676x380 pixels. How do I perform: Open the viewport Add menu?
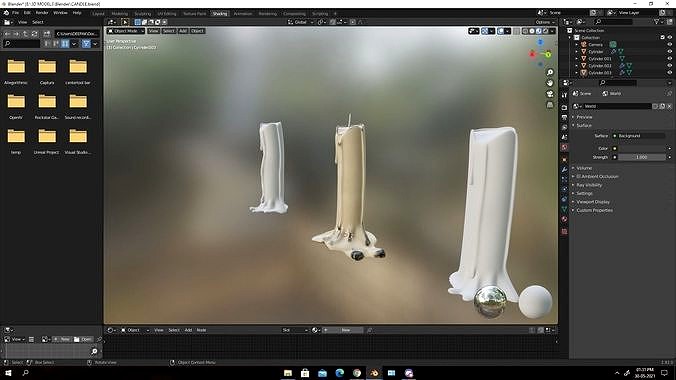tap(183, 31)
